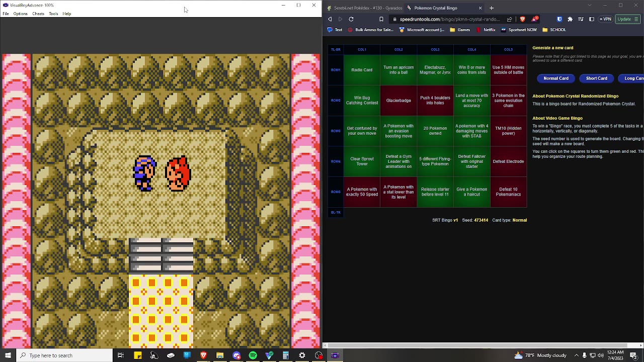This screenshot has height=362, width=644.
Task: Open Sticky Notes from the taskbar
Action: point(138,355)
